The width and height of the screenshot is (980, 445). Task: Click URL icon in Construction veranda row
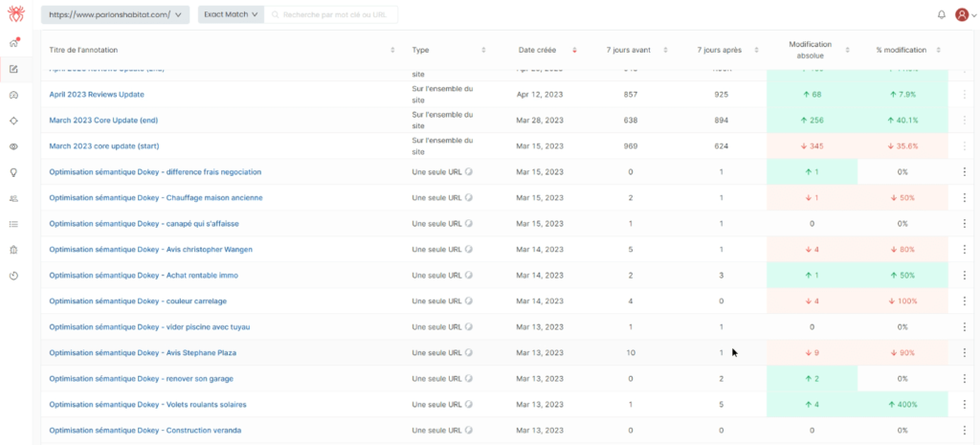(469, 431)
